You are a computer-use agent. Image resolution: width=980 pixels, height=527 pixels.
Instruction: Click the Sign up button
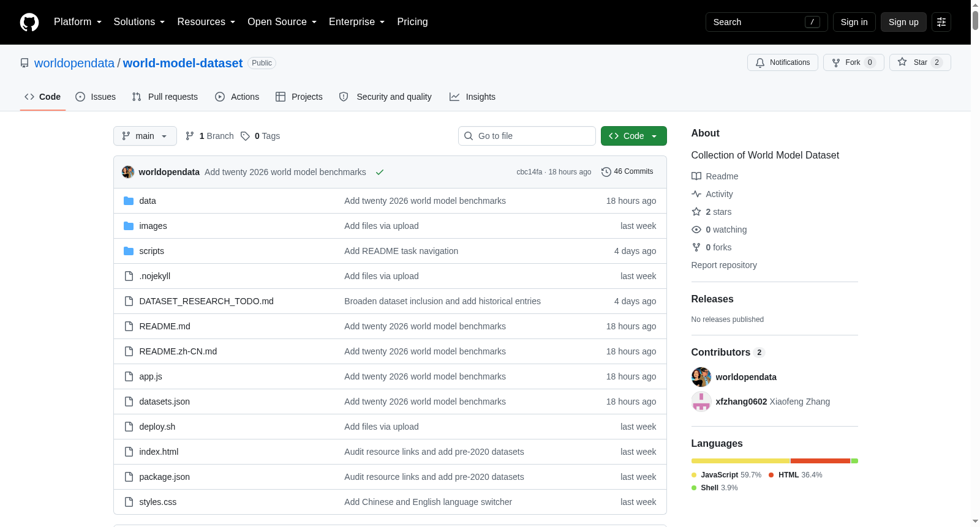click(x=903, y=22)
